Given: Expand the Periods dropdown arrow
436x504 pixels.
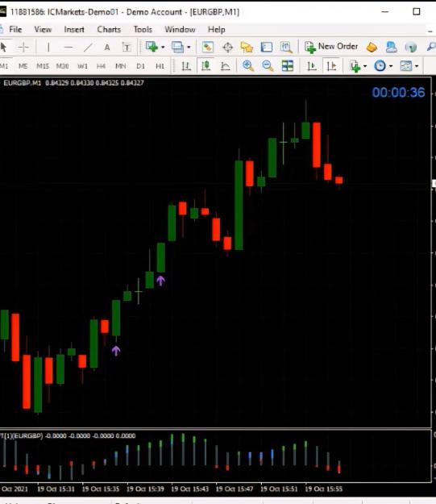Looking at the screenshot, I should pos(391,67).
